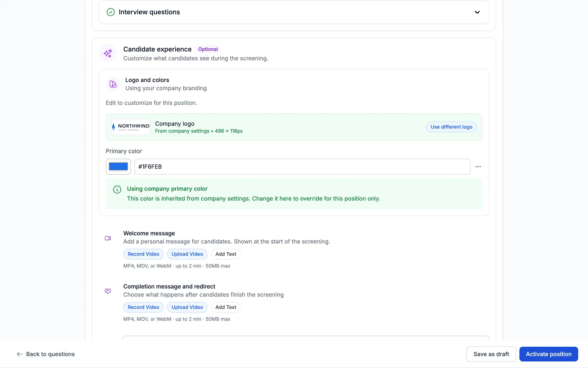Click Add Text under Completion message and redirect

click(x=226, y=307)
